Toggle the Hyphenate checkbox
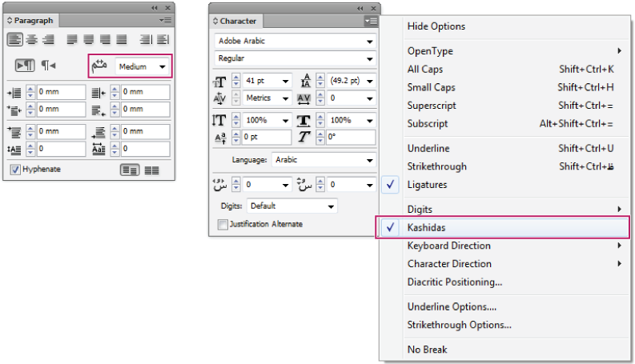The height and width of the screenshot is (364, 635). coord(15,170)
